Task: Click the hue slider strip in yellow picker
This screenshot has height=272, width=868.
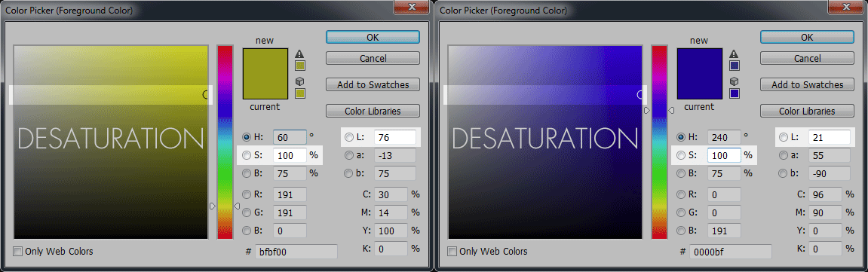Action: point(225,142)
